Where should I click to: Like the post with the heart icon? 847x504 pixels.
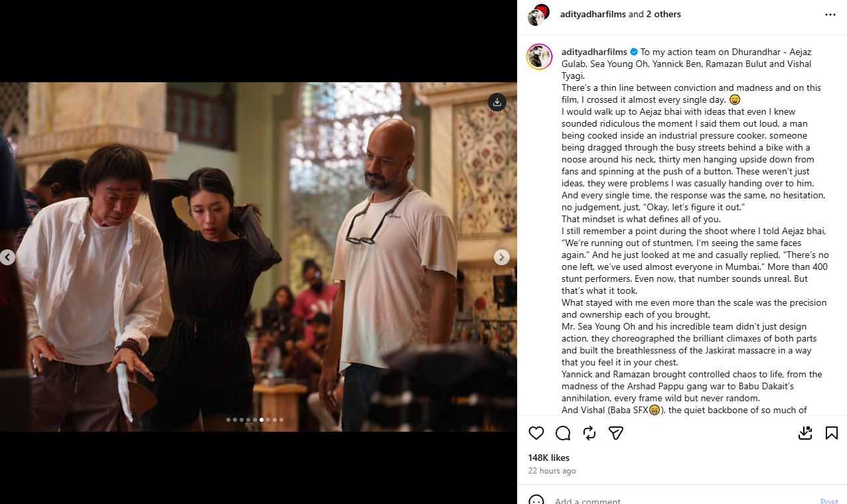[536, 433]
